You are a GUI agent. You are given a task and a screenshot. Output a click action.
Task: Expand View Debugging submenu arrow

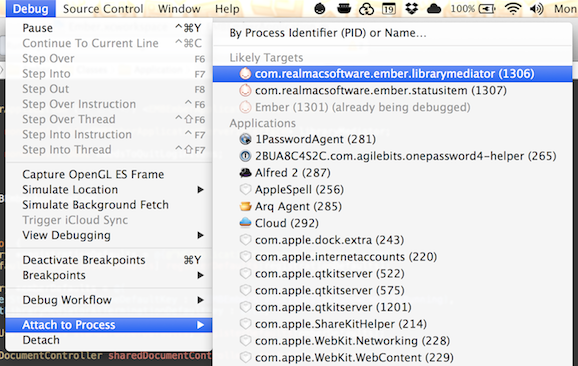200,235
